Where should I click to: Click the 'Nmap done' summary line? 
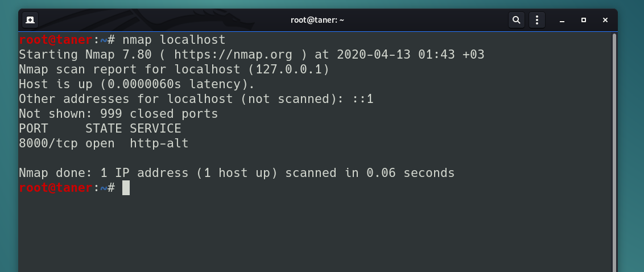coord(237,172)
